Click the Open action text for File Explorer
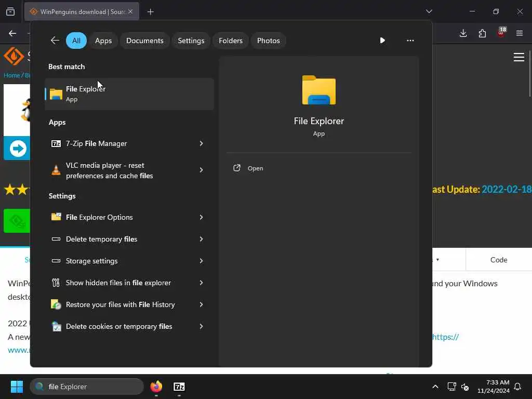The image size is (532, 399). click(255, 168)
